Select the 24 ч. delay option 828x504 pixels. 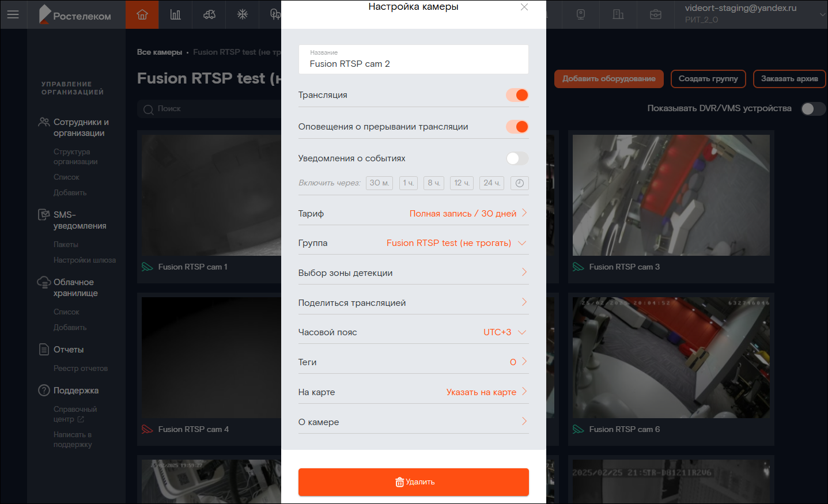(x=492, y=183)
